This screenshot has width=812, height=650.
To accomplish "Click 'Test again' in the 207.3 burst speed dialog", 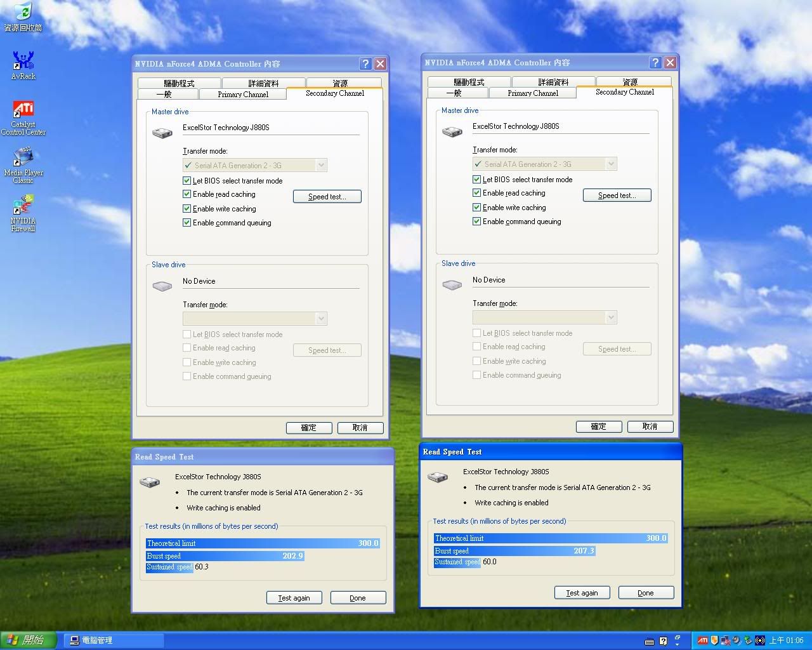I will (582, 593).
